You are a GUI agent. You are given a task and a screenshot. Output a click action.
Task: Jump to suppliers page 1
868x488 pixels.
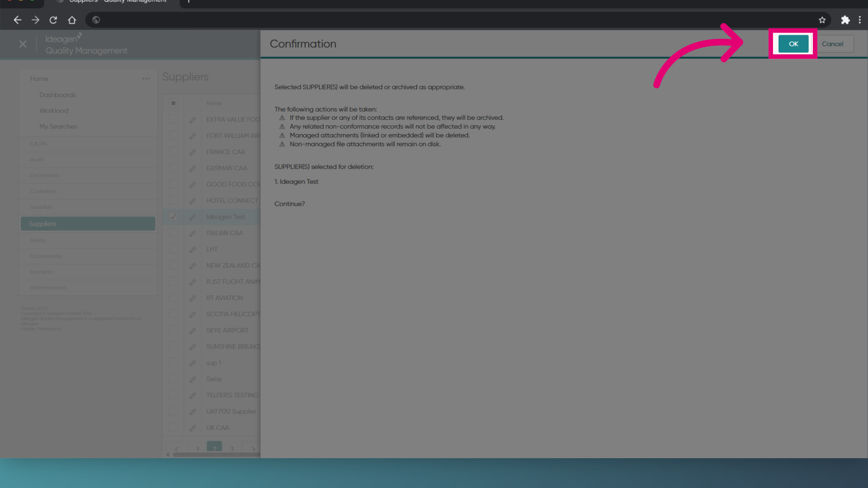point(198,449)
